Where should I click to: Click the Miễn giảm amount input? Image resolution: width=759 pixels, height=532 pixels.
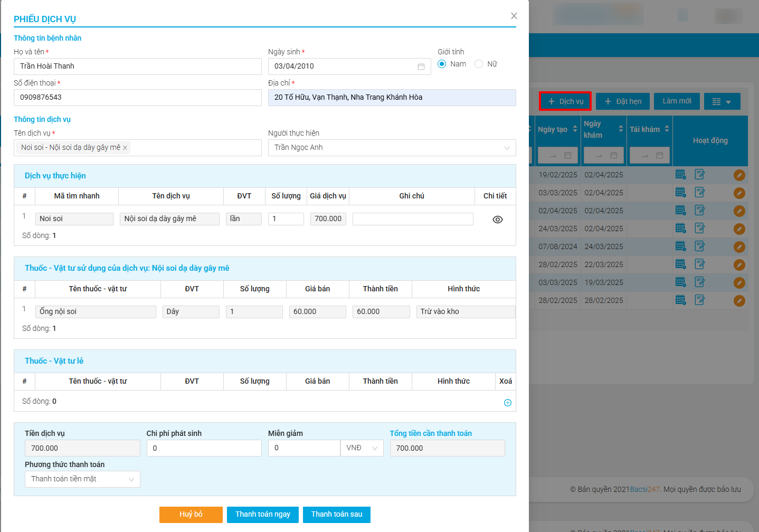pyautogui.click(x=304, y=448)
